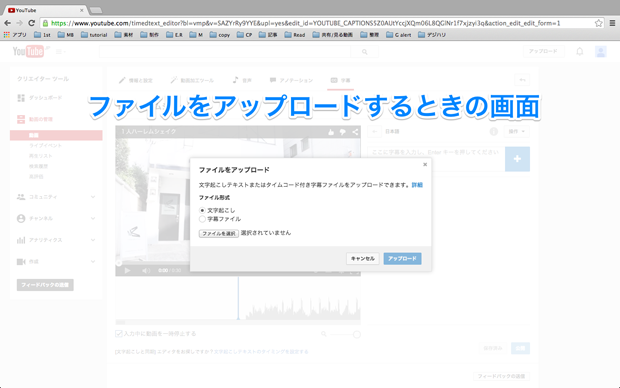Viewport: 620px width, 388px height.
Task: Toggle 入力中に動画を一時停止する checkbox
Action: click(x=119, y=334)
